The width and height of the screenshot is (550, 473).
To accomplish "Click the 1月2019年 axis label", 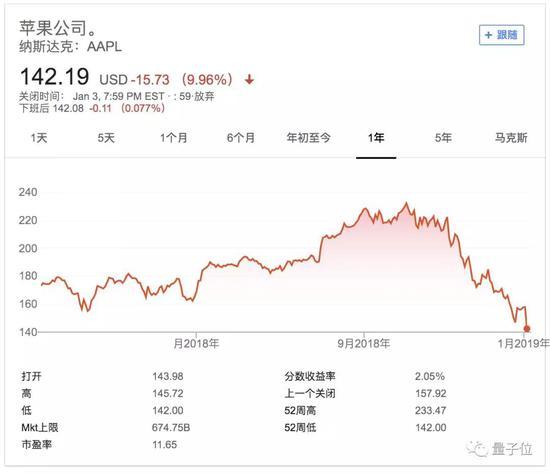I will click(523, 344).
